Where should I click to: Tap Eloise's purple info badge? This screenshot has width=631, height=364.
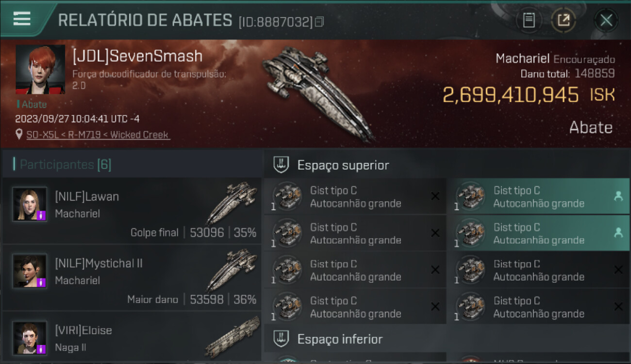pyautogui.click(x=41, y=348)
